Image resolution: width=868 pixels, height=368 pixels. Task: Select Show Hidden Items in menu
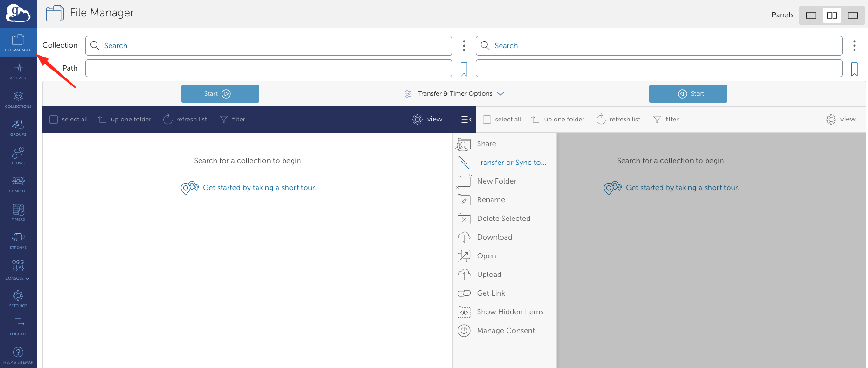pyautogui.click(x=510, y=312)
